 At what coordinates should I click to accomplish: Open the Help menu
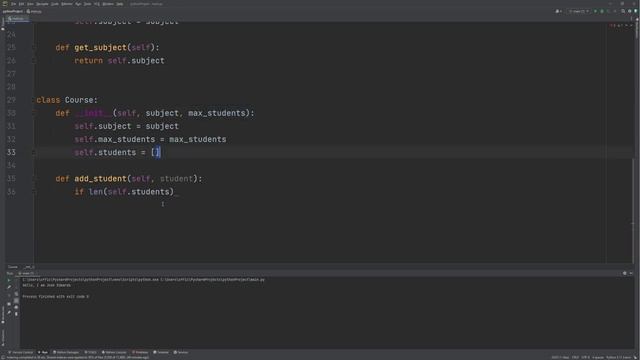tap(120, 4)
